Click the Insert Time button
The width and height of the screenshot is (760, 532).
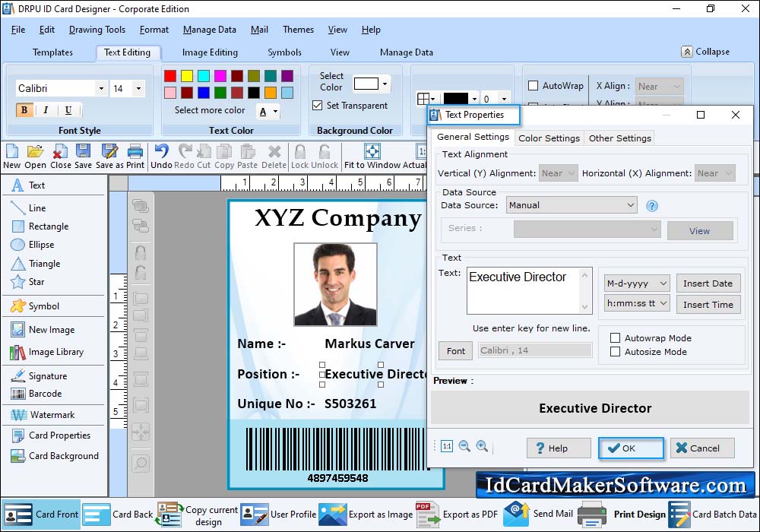pyautogui.click(x=708, y=304)
